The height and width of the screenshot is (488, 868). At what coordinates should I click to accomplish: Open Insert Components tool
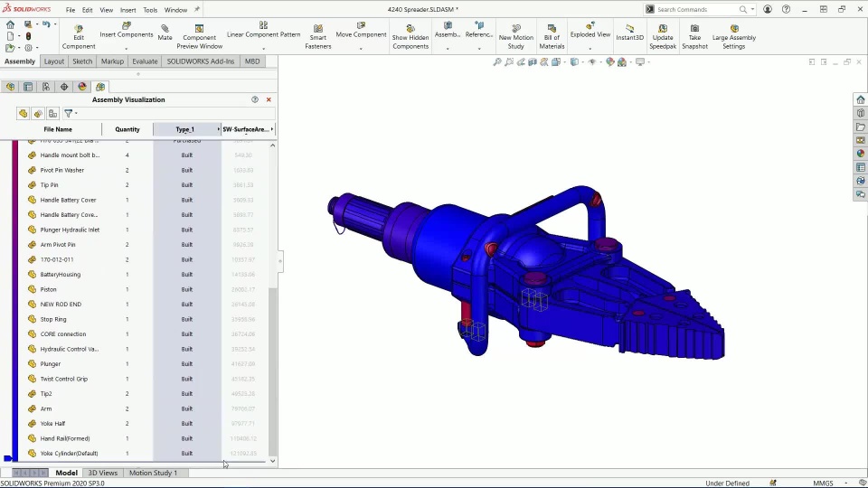127,30
